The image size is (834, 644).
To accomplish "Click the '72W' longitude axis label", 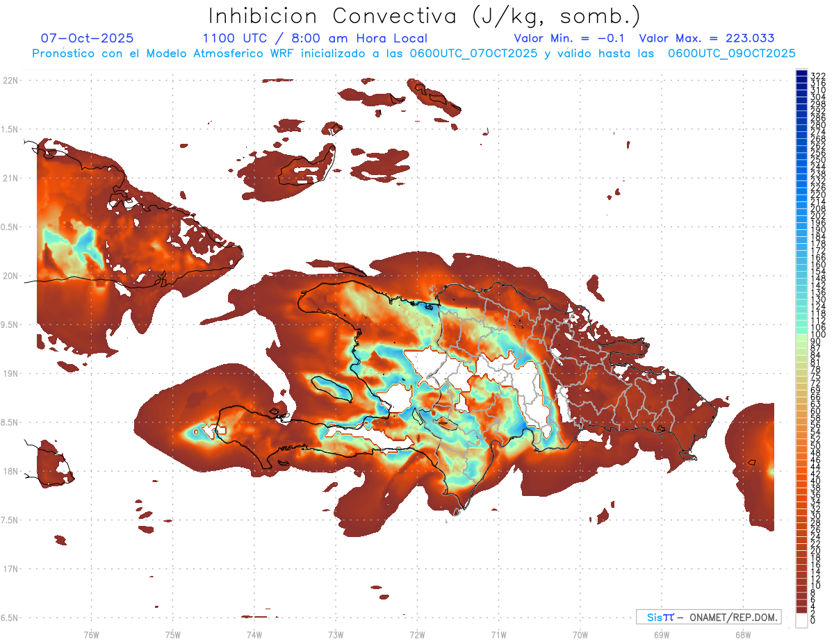I will [x=417, y=634].
